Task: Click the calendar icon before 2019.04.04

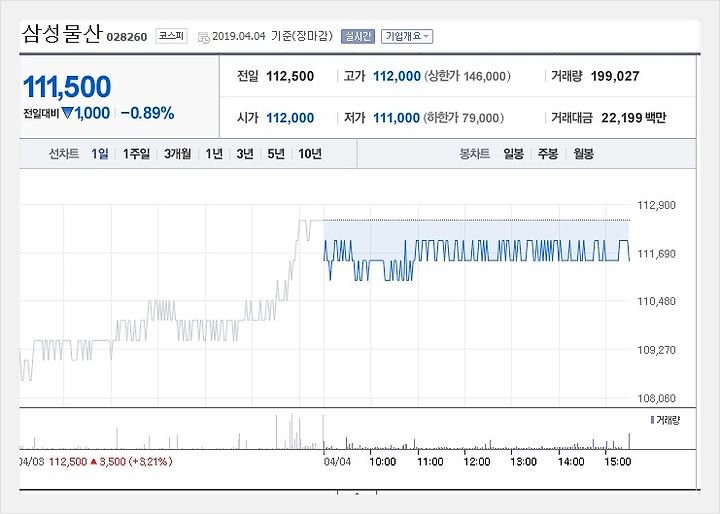Action: pos(203,37)
